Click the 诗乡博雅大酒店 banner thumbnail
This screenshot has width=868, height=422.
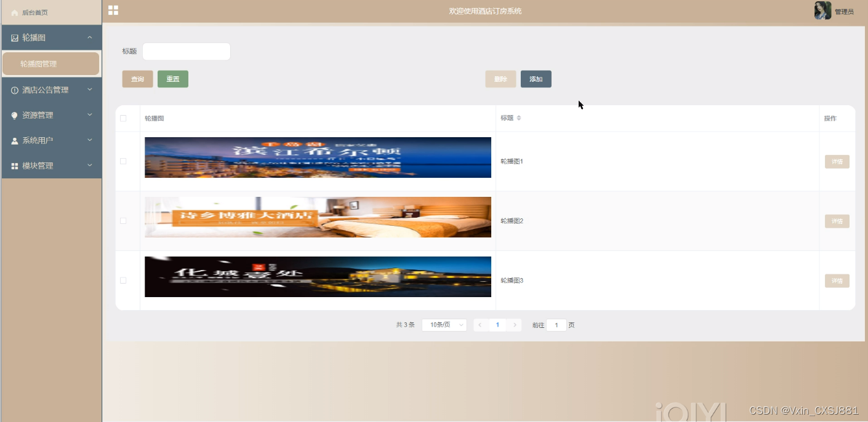tap(318, 217)
